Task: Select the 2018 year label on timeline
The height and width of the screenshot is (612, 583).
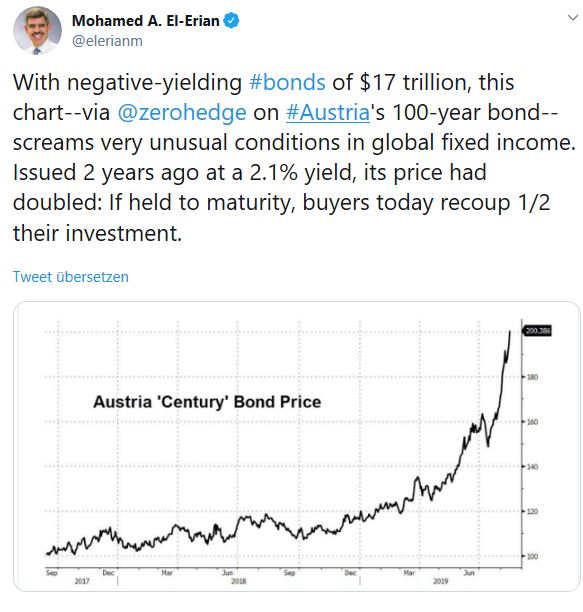Action: (x=238, y=581)
